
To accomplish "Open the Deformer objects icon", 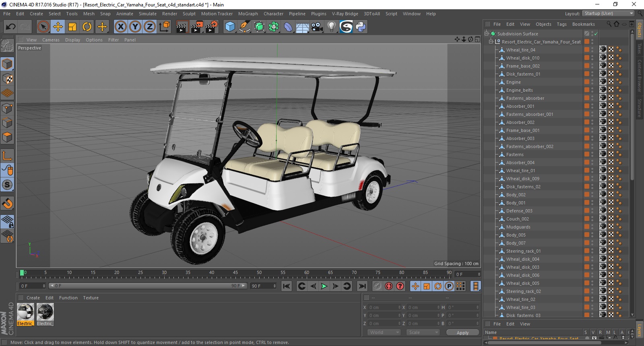I will tap(288, 27).
